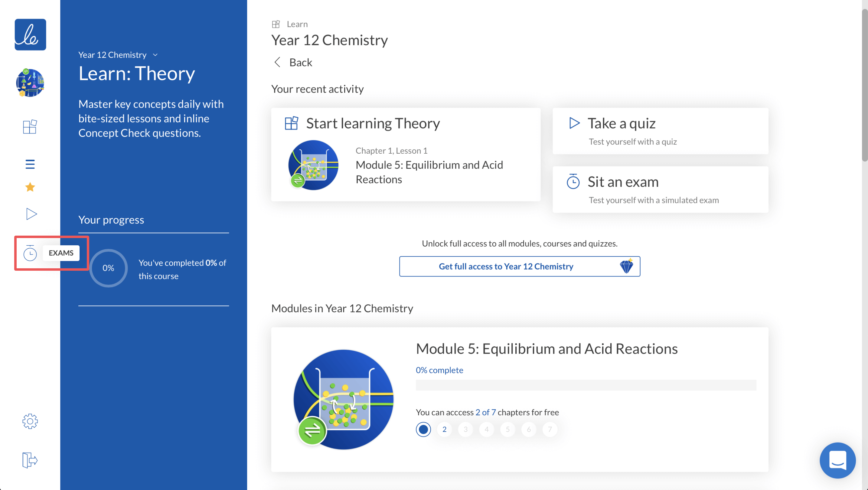Click the hamburger menu icon
This screenshot has width=868, height=490.
(x=30, y=164)
